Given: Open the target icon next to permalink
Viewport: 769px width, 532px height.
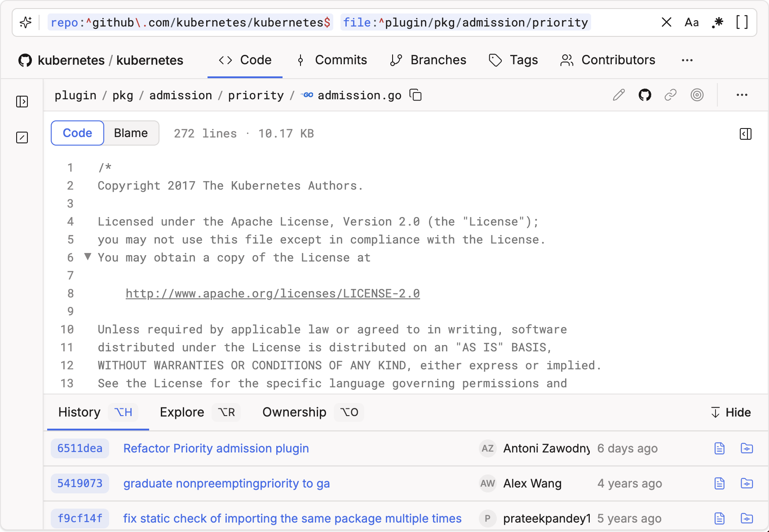Looking at the screenshot, I should click(697, 95).
